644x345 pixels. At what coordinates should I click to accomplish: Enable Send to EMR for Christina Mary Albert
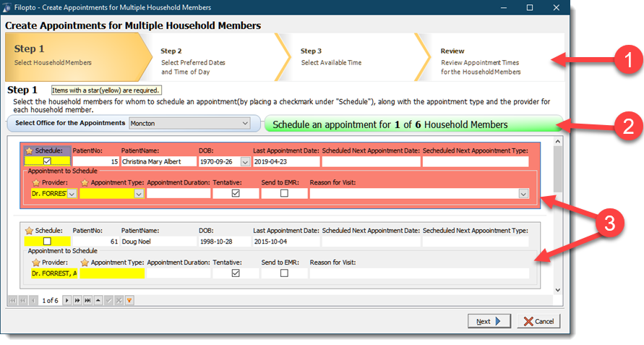pos(284,194)
